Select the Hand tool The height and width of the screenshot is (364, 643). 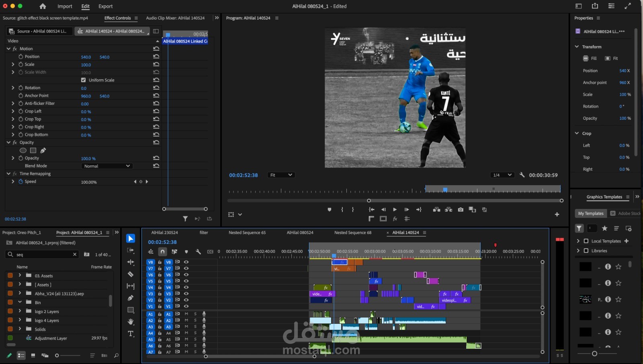(131, 322)
